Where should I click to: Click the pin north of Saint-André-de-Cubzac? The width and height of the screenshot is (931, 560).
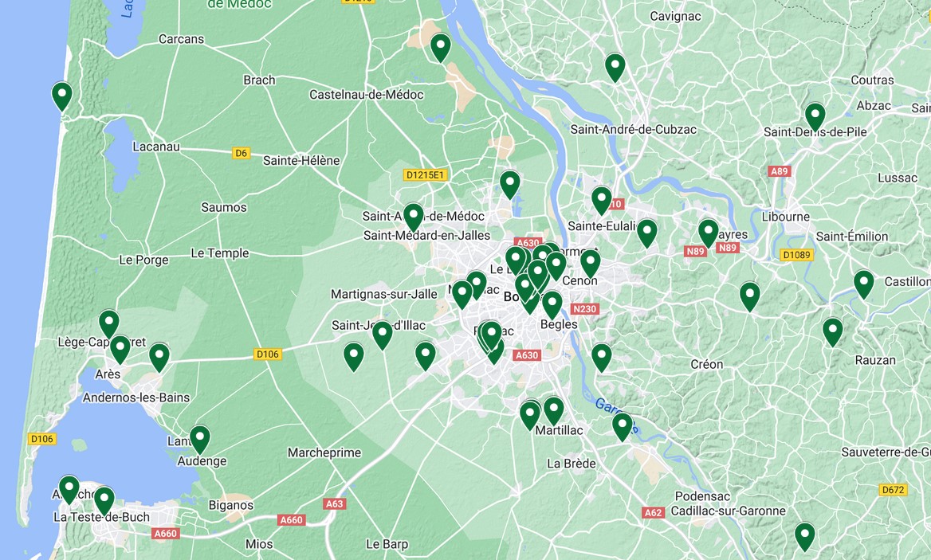click(615, 67)
